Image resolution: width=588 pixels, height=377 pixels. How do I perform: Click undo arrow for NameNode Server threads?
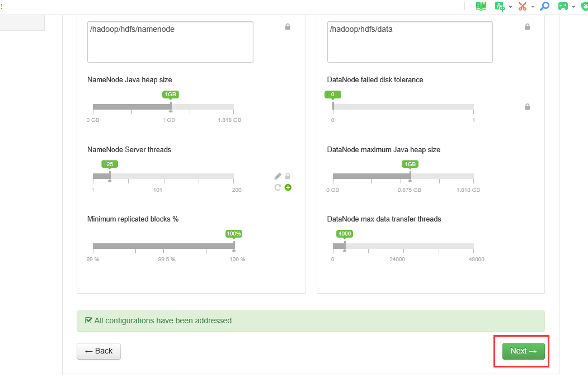coord(277,187)
